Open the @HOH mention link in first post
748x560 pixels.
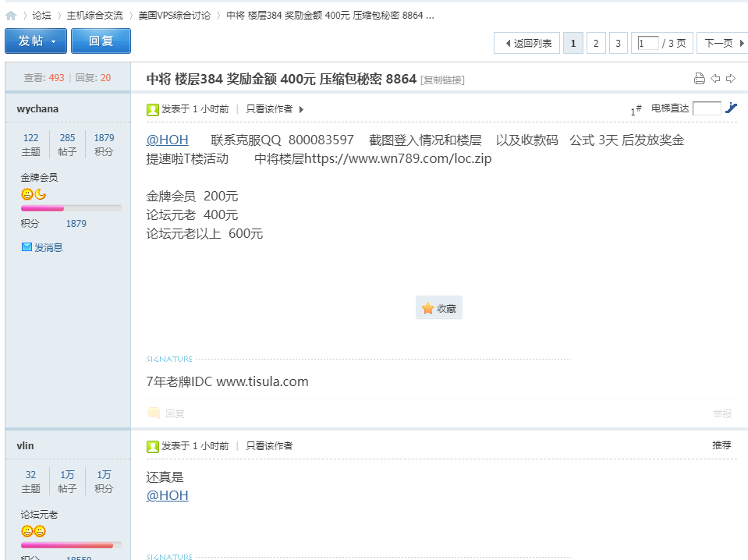167,140
